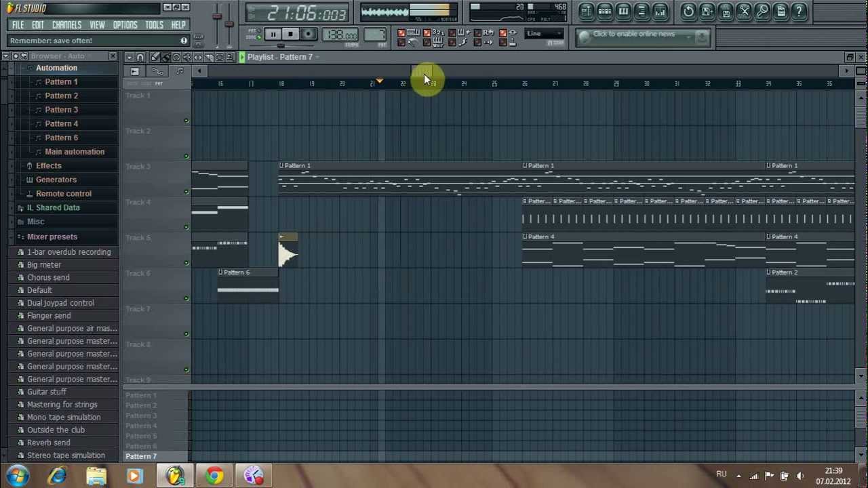
Task: Select the Select tool in Playlist toolbar
Action: click(220, 58)
